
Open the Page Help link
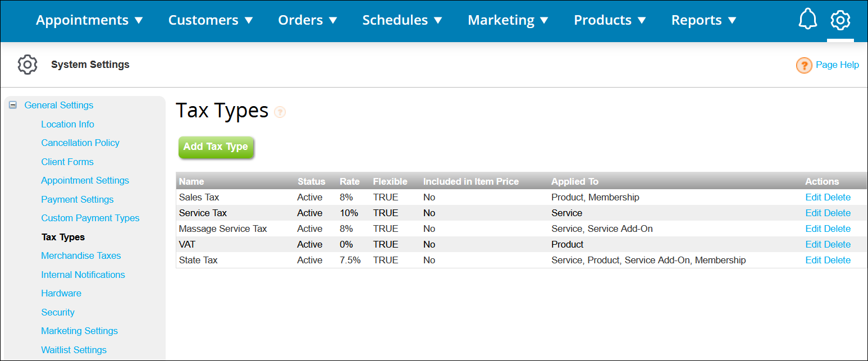click(x=837, y=65)
